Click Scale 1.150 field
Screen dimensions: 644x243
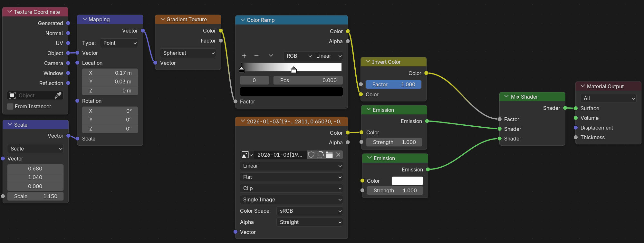click(35, 196)
